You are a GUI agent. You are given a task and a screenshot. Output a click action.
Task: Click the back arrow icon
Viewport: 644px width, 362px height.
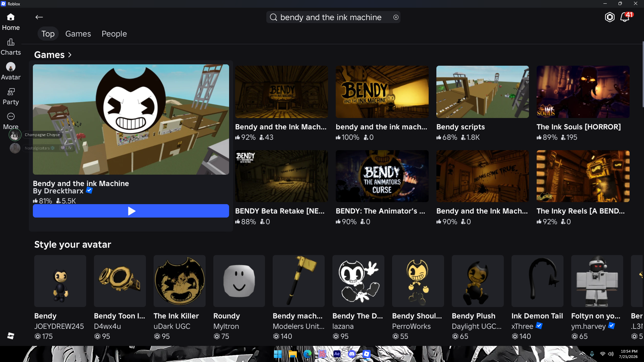[x=39, y=17]
